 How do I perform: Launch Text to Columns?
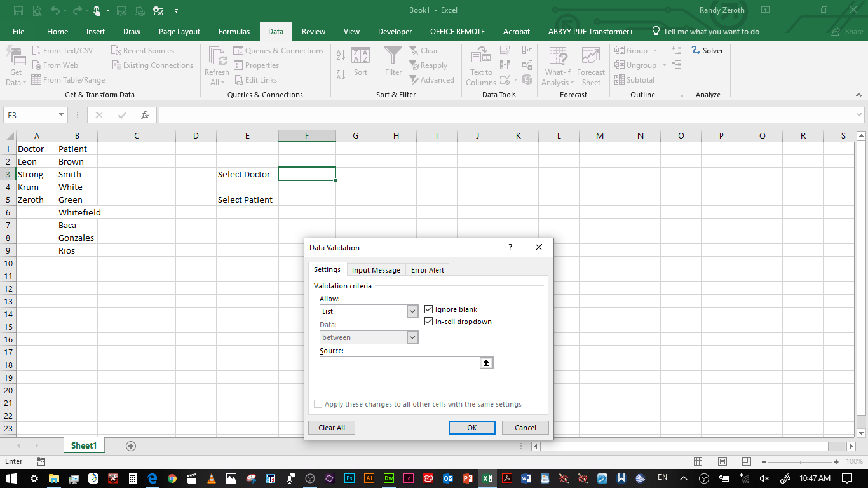[x=480, y=65]
